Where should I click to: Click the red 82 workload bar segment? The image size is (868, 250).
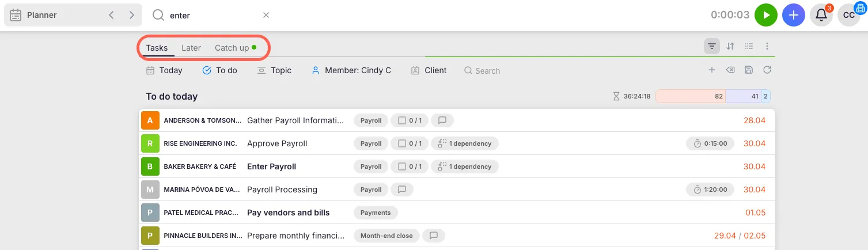tap(690, 96)
